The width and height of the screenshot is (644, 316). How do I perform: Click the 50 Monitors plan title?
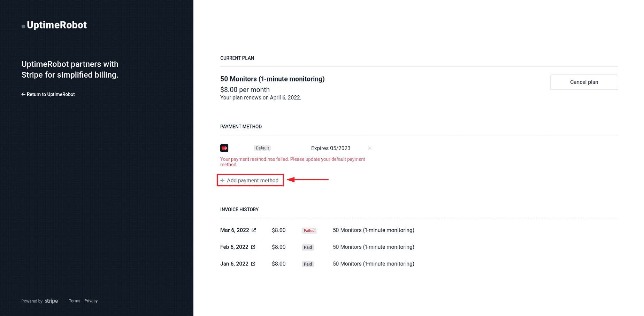point(272,79)
